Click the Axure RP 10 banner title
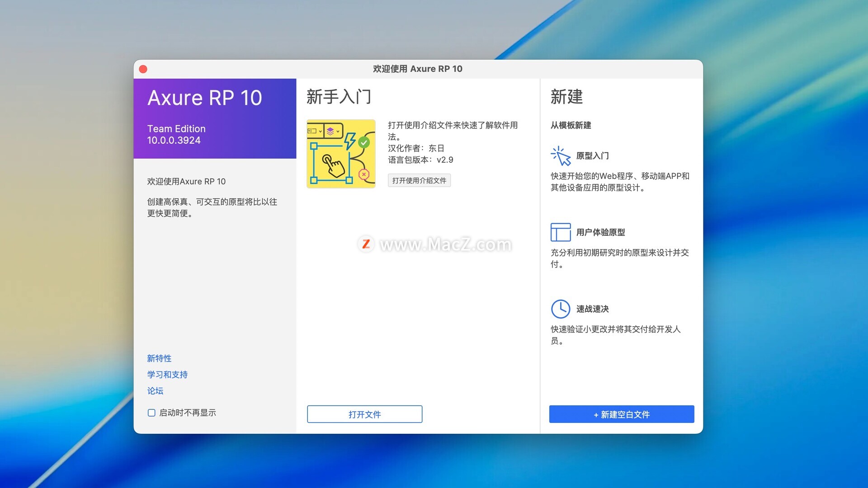 (205, 98)
